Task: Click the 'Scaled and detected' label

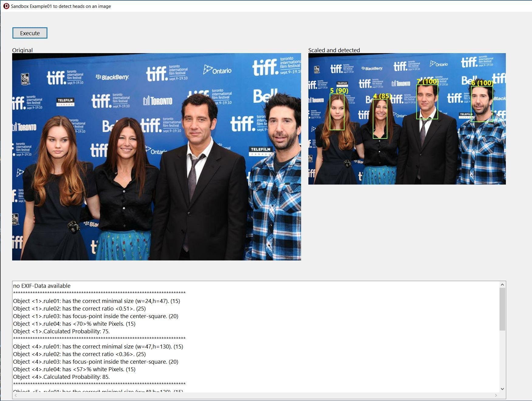Action: [334, 50]
